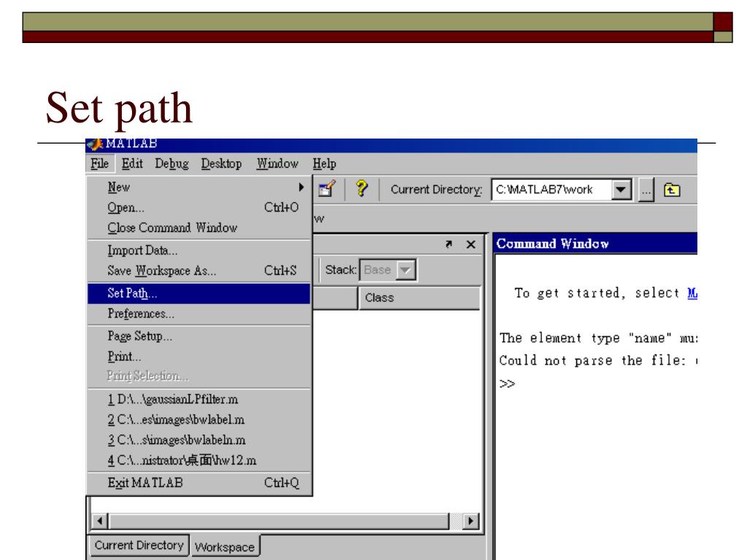Image resolution: width=747 pixels, height=560 pixels.
Task: Open the GUIDE toolbar icon
Action: 327,189
